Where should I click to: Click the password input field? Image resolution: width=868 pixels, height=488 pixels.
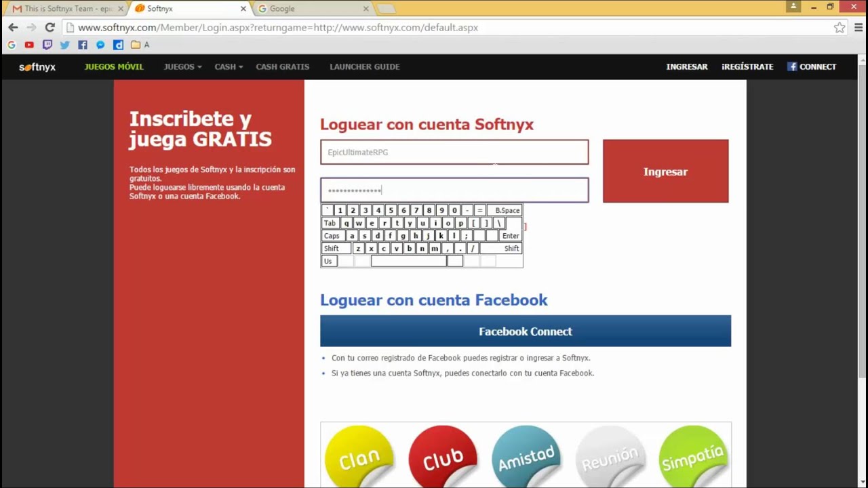(454, 190)
